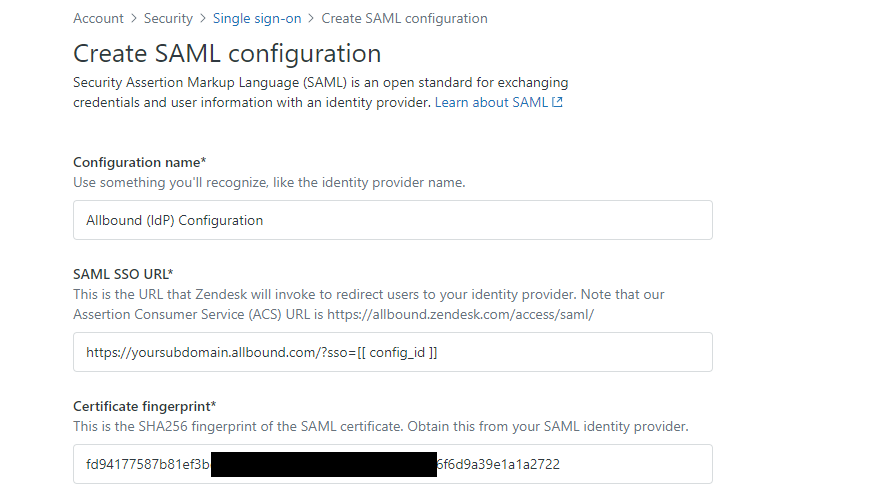The height and width of the screenshot is (497, 872).
Task: Click the SAML SSO URL label
Action: pos(123,274)
